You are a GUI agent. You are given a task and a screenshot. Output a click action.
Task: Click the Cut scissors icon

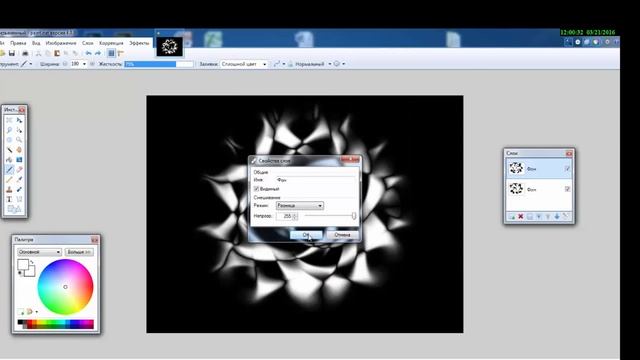(38, 53)
